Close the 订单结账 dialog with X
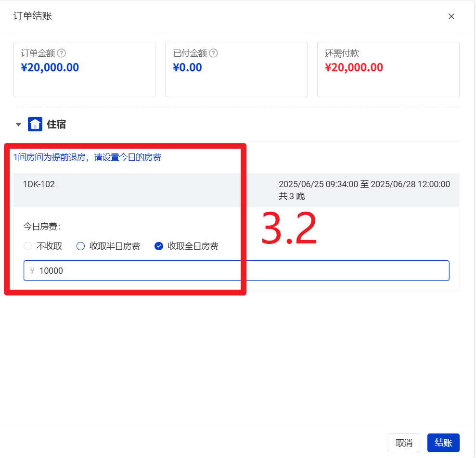This screenshot has height=458, width=476. [451, 16]
